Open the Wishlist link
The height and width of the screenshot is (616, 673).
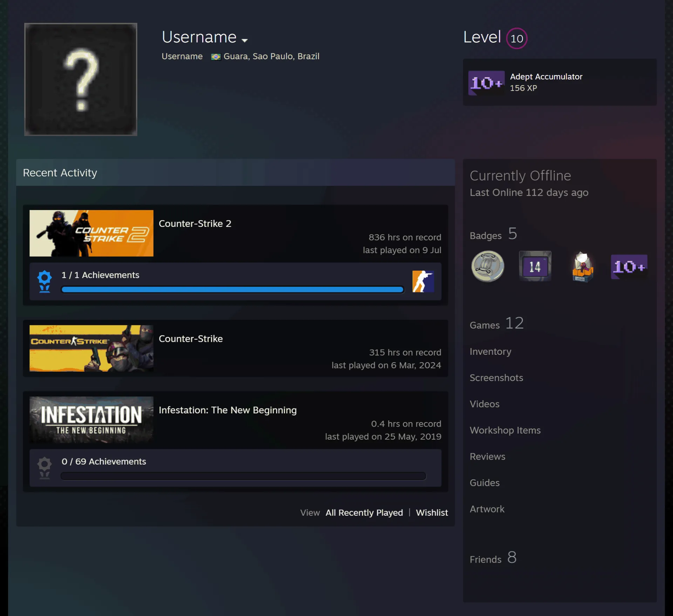(x=432, y=513)
